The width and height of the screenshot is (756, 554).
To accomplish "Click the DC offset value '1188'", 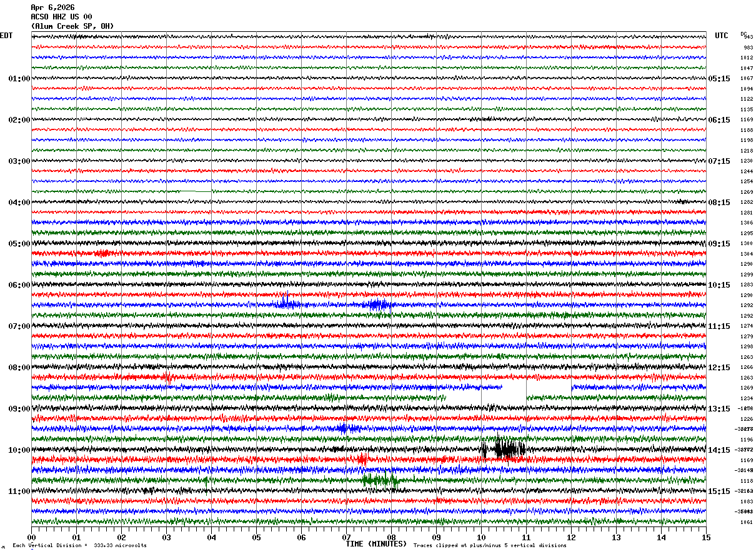I will point(747,130).
